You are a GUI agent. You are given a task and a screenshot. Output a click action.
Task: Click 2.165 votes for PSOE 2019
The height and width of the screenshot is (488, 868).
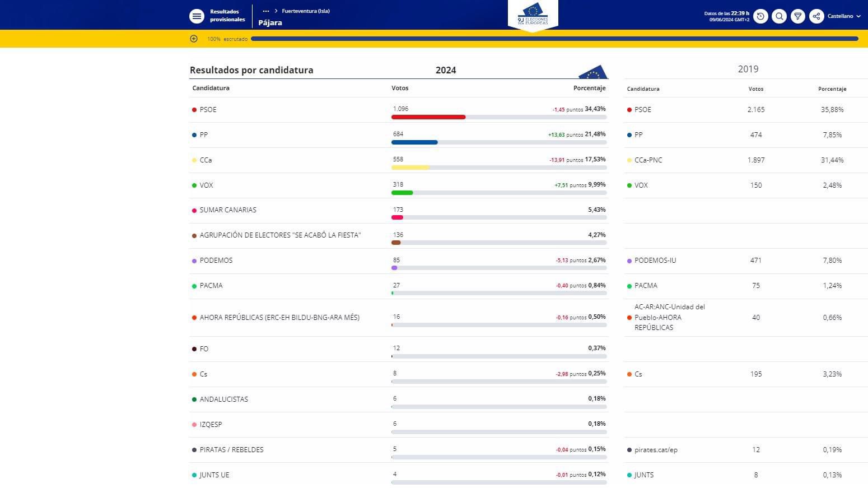coord(756,110)
